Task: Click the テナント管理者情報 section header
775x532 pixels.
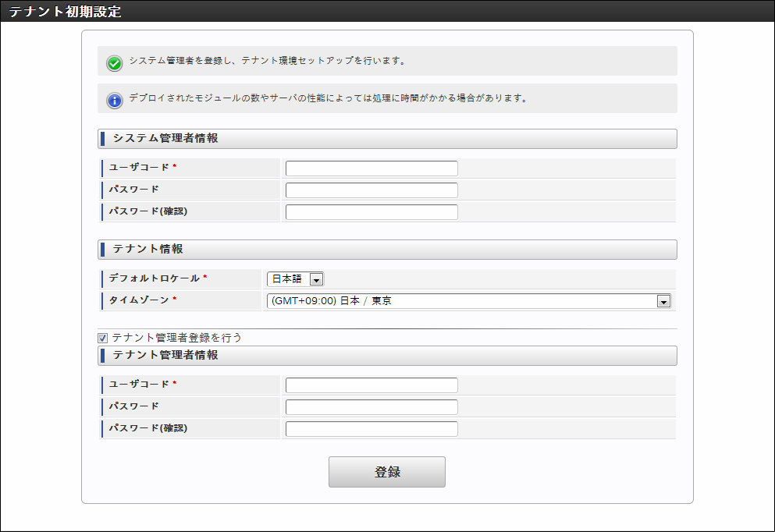Action: pos(165,356)
